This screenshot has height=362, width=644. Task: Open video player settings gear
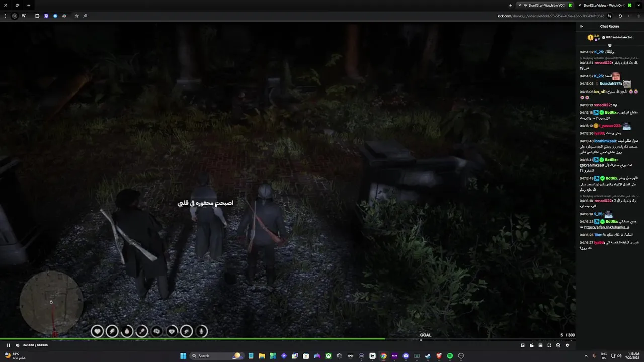(567, 345)
